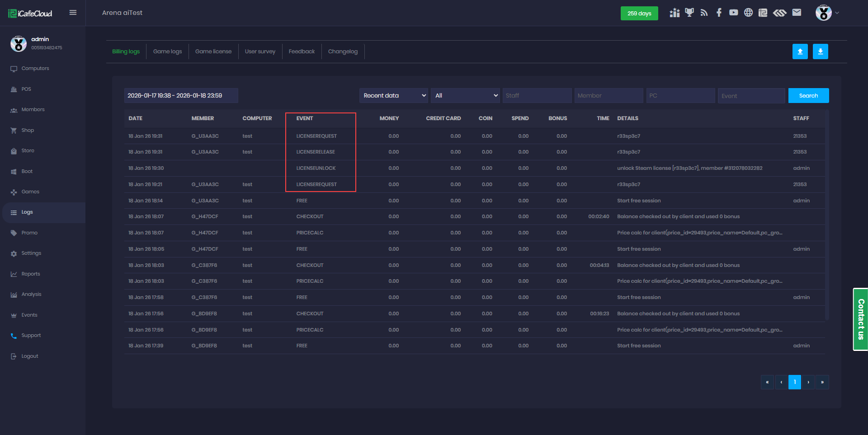Click the download arrow button
This screenshot has height=435, width=868.
click(x=820, y=51)
